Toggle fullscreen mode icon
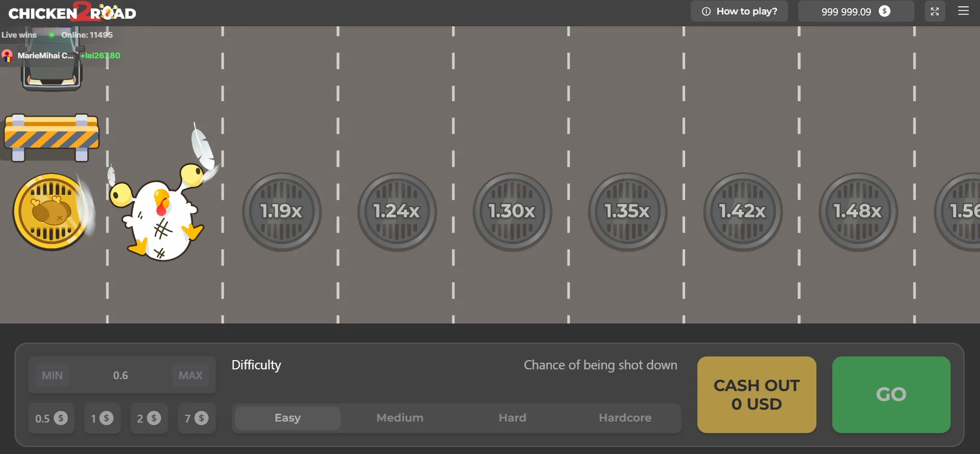Screen dimensions: 980x454 (x=935, y=11)
